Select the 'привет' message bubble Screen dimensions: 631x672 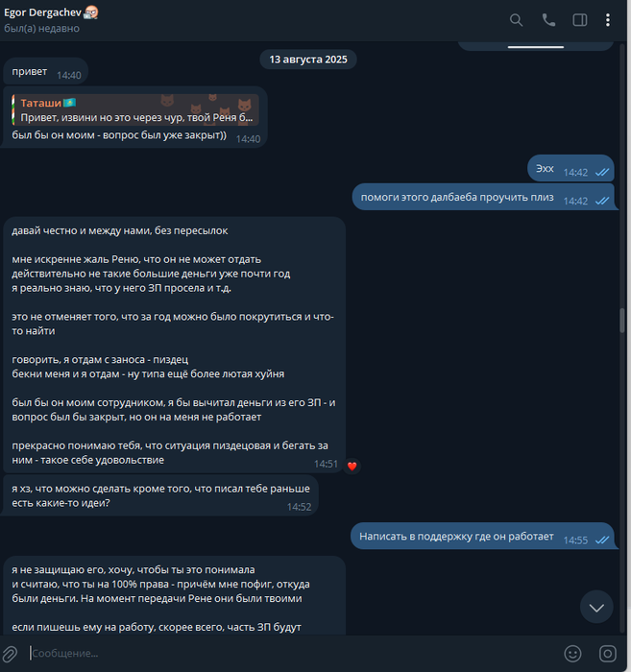point(46,72)
